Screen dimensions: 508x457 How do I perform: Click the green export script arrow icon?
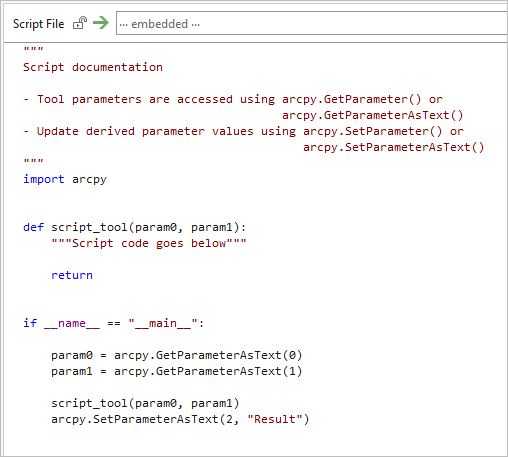pos(101,23)
